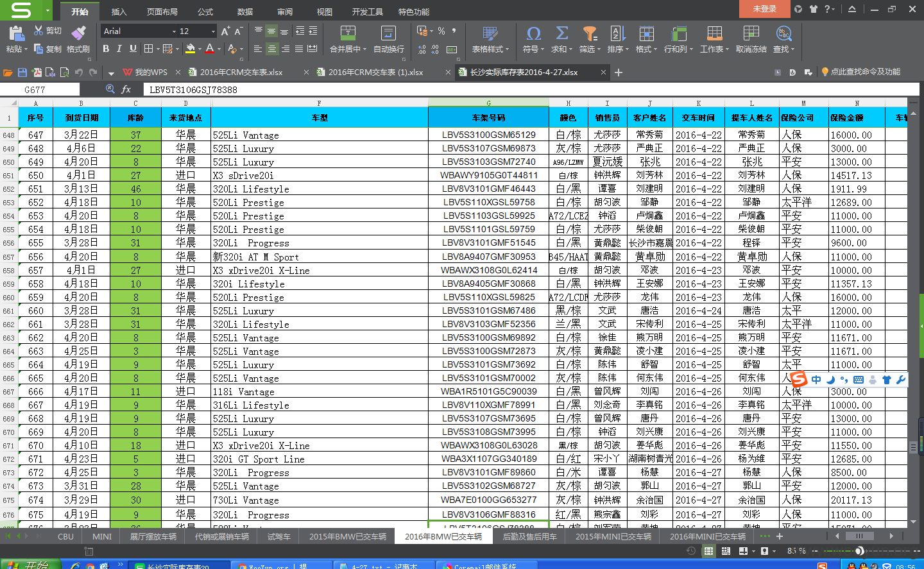Click the Sort (排序) A-Z icon
Screen dimensions: 924x569
pyautogui.click(x=617, y=33)
